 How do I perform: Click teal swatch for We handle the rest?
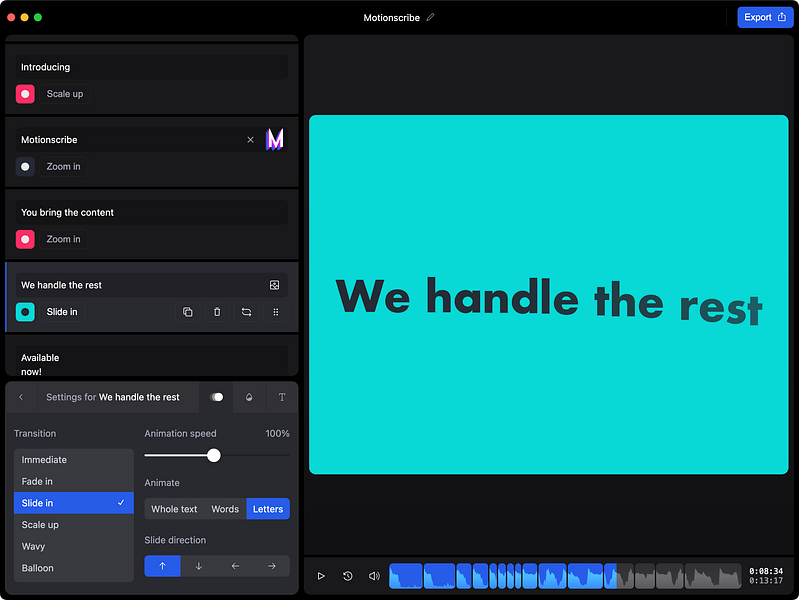(25, 312)
